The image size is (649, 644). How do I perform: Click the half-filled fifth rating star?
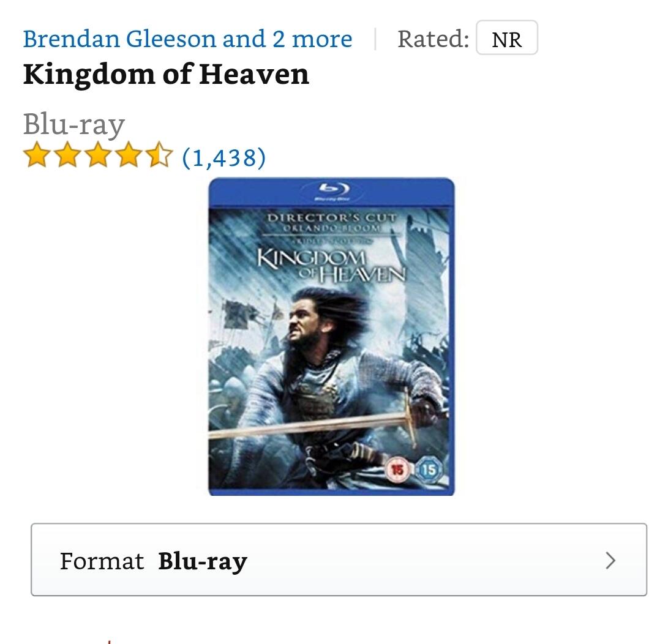coord(159,155)
